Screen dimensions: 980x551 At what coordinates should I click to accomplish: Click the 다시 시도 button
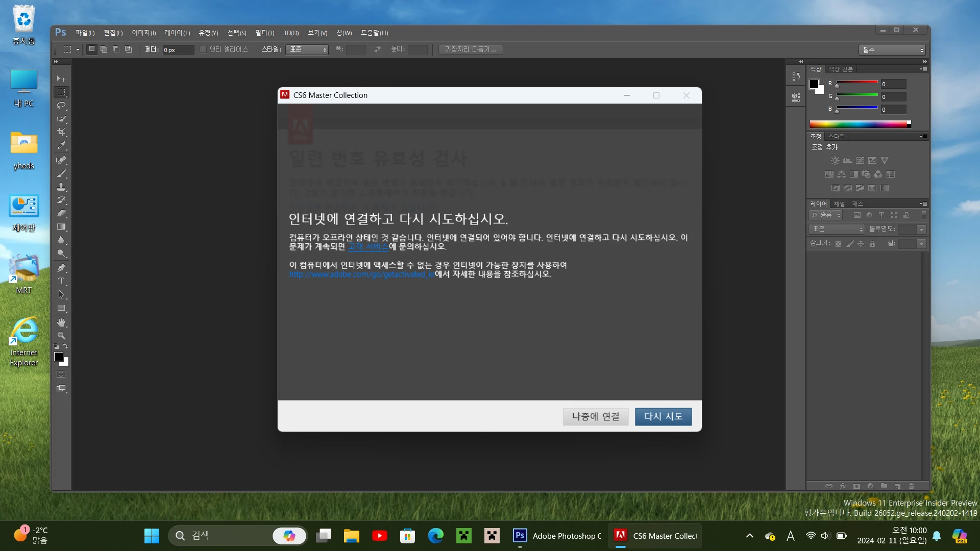click(663, 416)
